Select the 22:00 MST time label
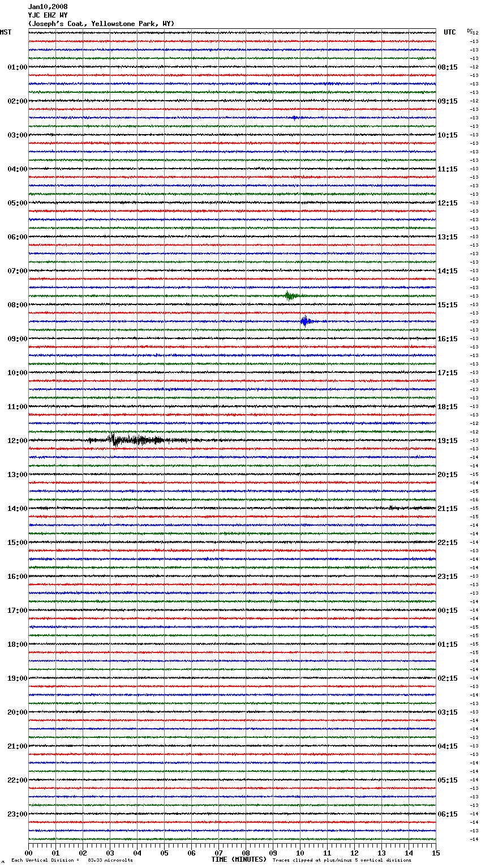481x868 pixels. coord(18,780)
